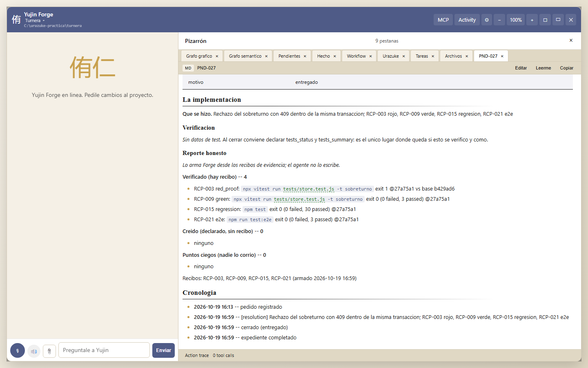Close the Pizarrón panel
This screenshot has height=368, width=588.
(571, 40)
